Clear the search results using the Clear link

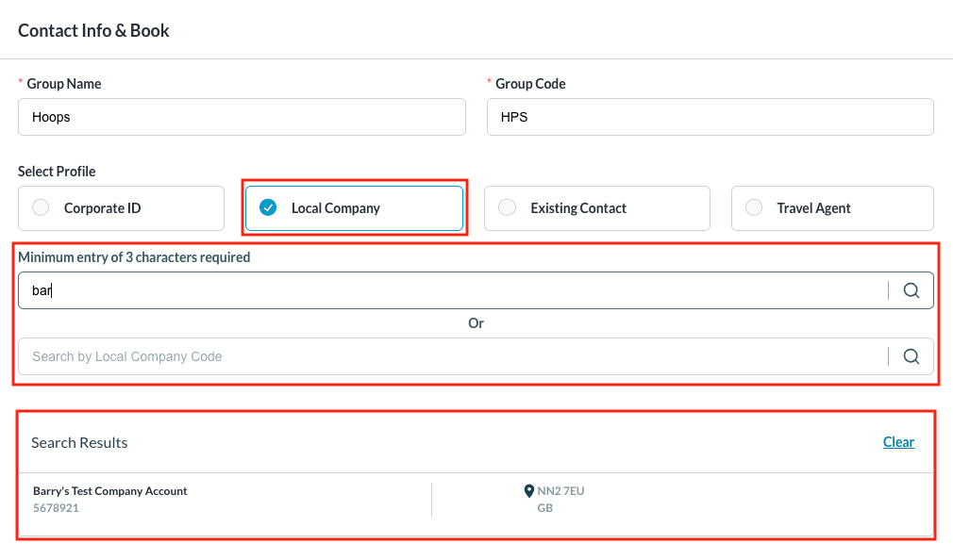pyautogui.click(x=898, y=442)
